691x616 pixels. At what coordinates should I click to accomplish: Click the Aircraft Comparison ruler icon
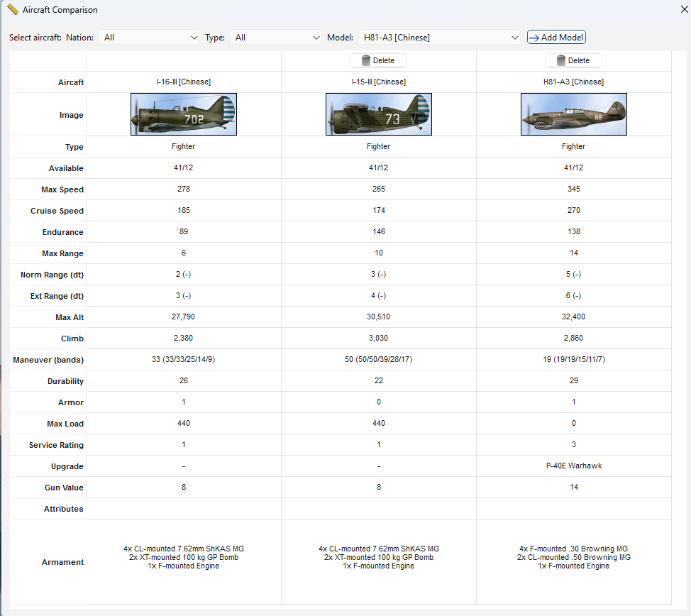tap(12, 9)
